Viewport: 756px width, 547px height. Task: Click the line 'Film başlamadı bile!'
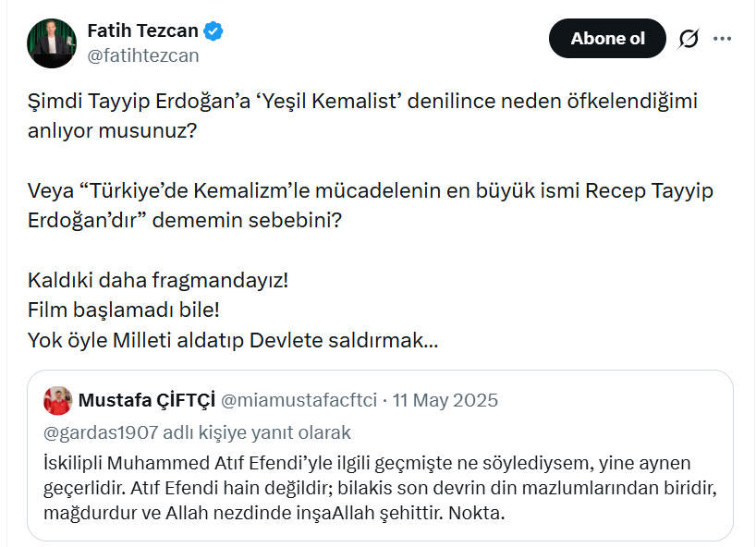(x=123, y=309)
